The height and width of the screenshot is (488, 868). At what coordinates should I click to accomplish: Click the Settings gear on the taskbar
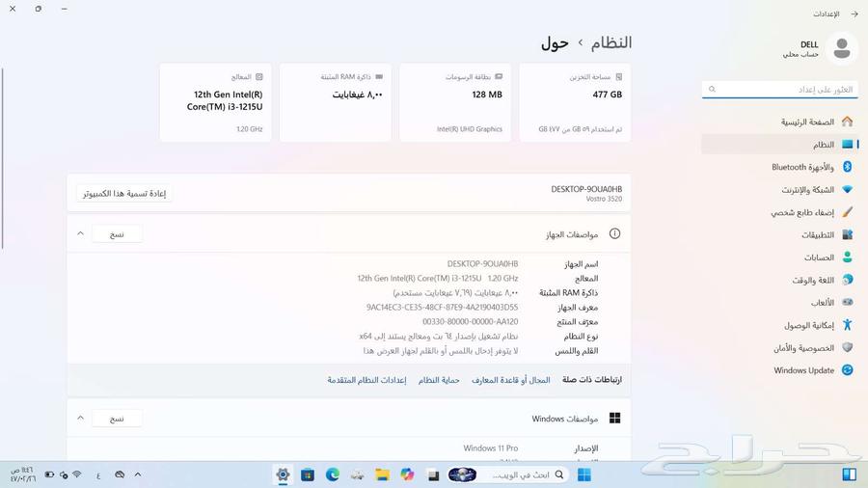point(283,474)
